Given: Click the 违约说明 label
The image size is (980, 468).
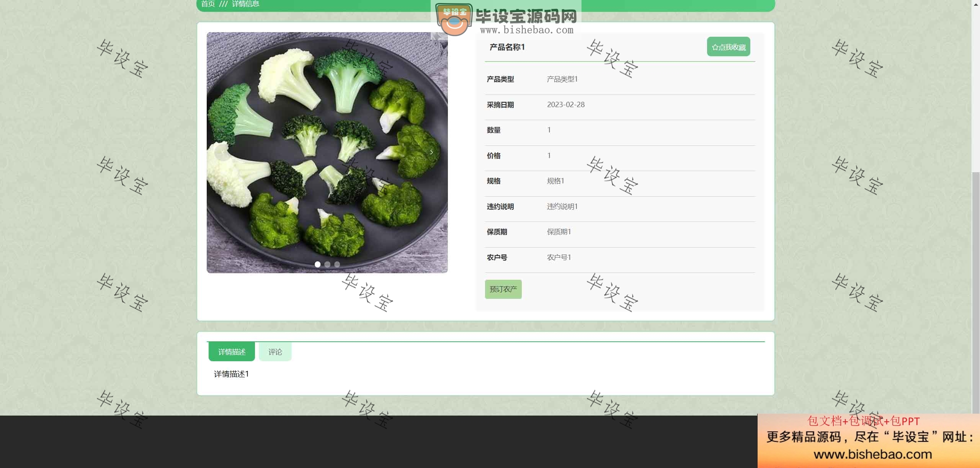Looking at the screenshot, I should (x=500, y=207).
